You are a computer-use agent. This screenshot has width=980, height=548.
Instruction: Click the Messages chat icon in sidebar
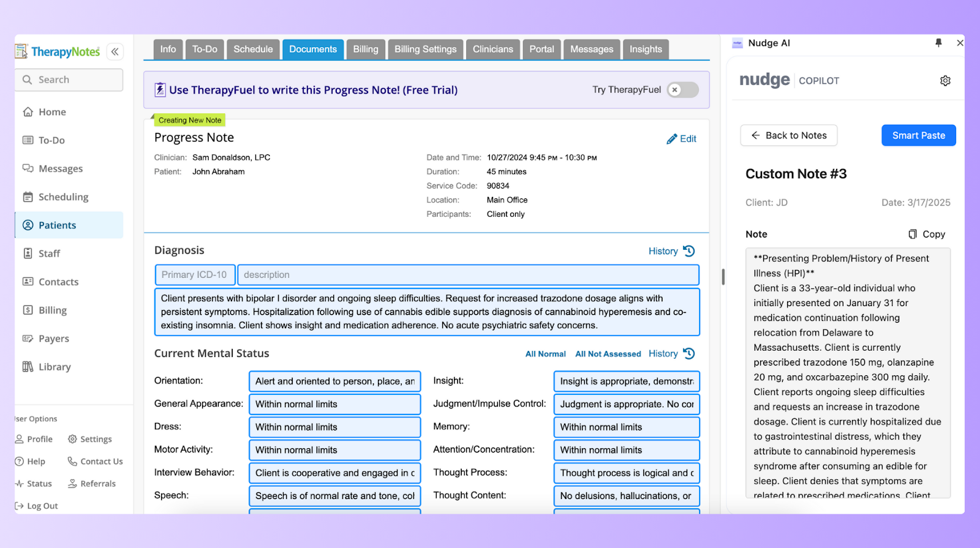point(28,168)
